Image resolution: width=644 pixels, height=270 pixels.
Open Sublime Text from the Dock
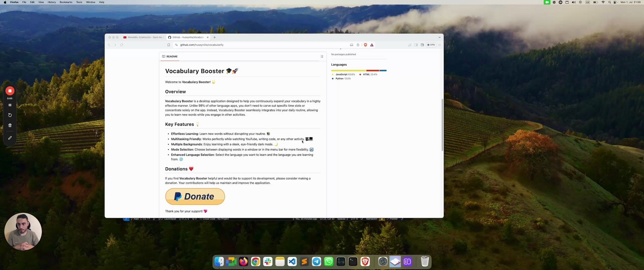point(304,261)
